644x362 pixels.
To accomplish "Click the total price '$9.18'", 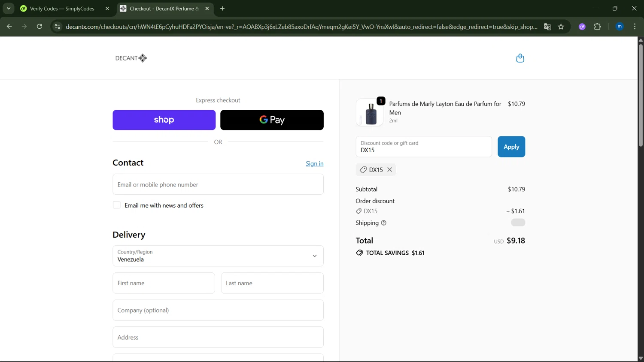I will tap(516, 241).
